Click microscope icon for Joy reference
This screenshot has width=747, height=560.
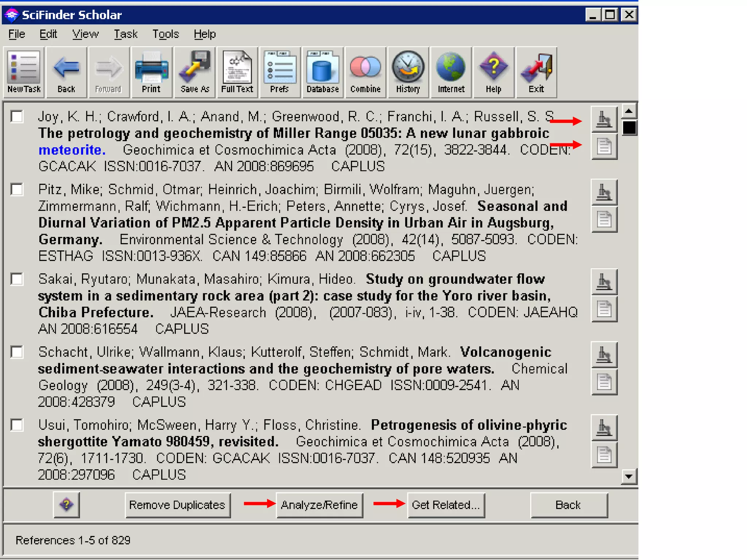tap(604, 119)
